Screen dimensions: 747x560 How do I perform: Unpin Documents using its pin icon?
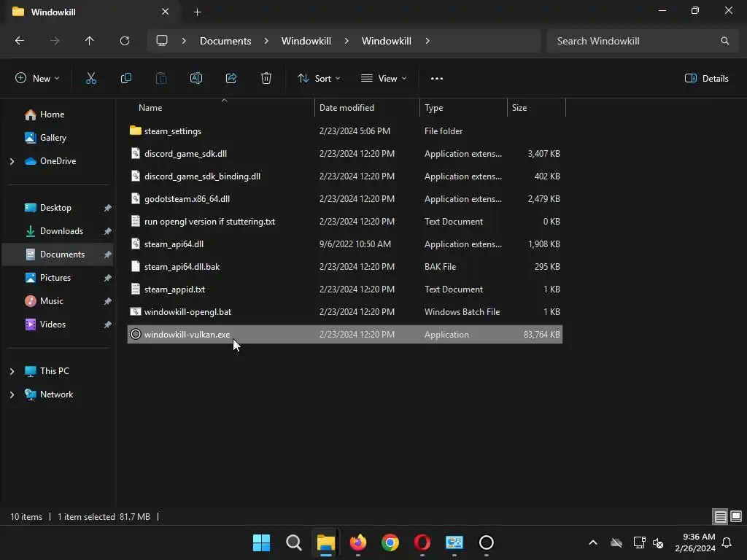(108, 254)
